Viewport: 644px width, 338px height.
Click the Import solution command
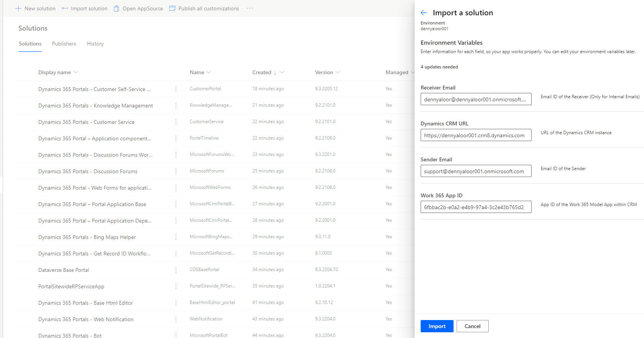85,8
